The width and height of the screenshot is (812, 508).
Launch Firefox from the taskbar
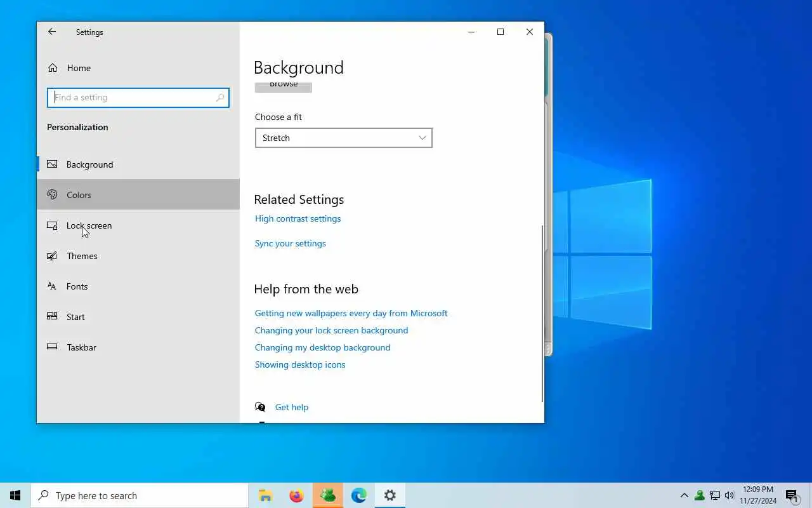296,495
